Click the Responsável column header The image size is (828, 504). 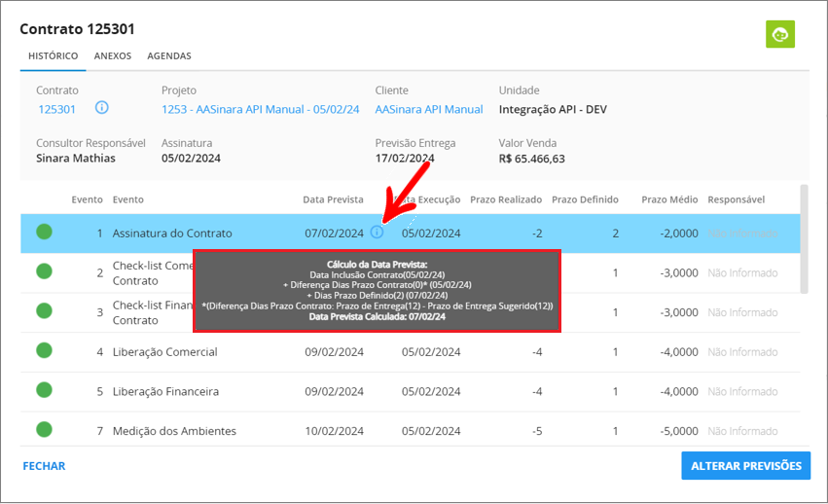[x=737, y=199]
